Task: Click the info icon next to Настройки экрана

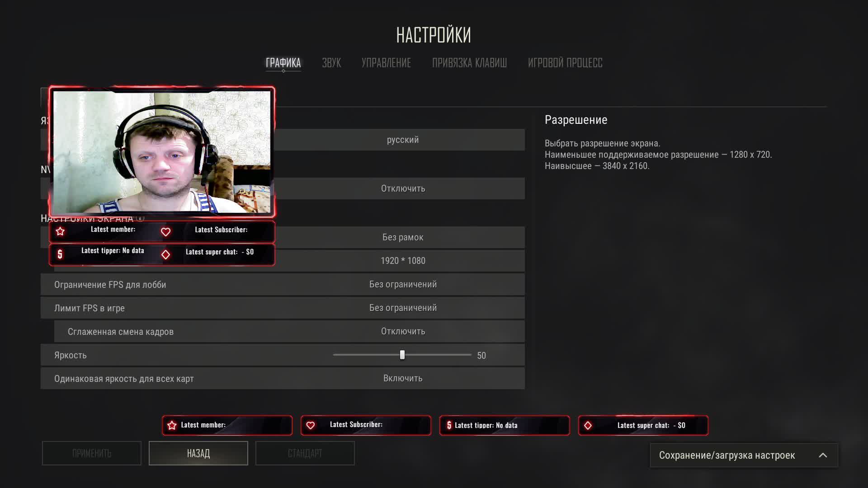Action: (x=140, y=218)
